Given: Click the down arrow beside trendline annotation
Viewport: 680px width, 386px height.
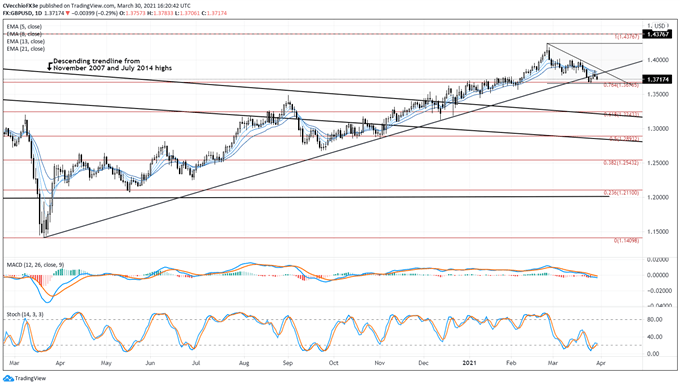Looking at the screenshot, I should [x=50, y=68].
